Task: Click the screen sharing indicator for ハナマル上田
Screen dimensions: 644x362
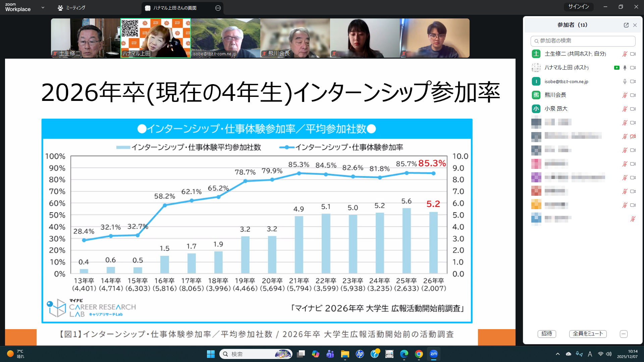Action: [x=616, y=68]
